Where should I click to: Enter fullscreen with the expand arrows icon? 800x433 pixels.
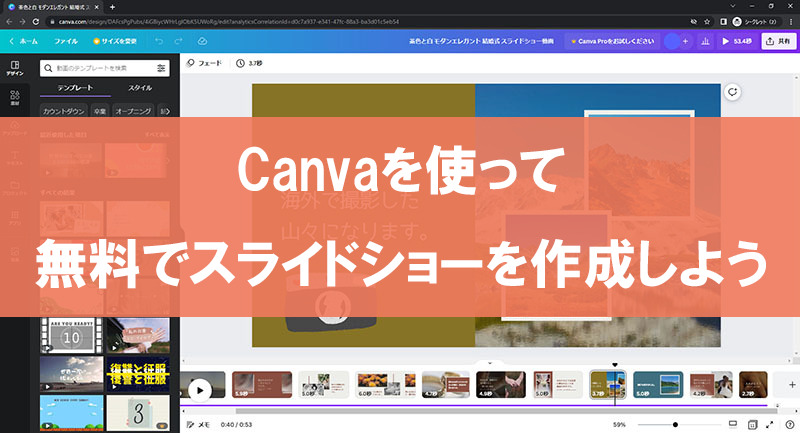[770, 424]
